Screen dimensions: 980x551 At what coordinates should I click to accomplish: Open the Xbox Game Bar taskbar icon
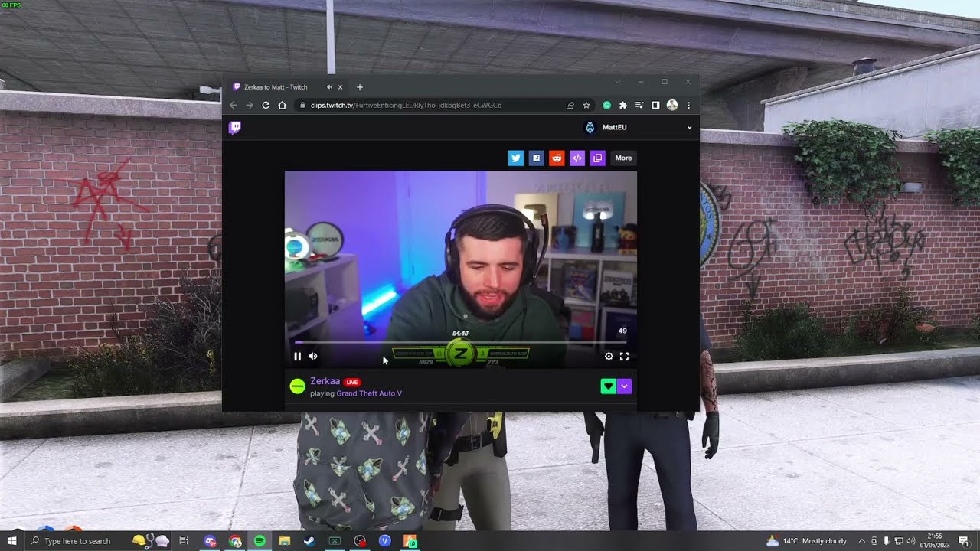335,541
